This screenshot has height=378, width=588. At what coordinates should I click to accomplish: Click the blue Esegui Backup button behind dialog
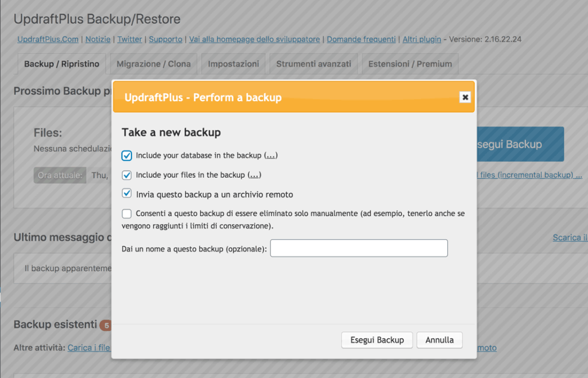pos(520,144)
